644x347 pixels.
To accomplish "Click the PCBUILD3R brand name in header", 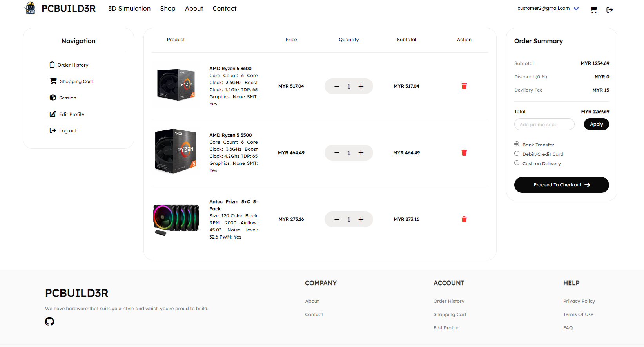I will click(69, 9).
